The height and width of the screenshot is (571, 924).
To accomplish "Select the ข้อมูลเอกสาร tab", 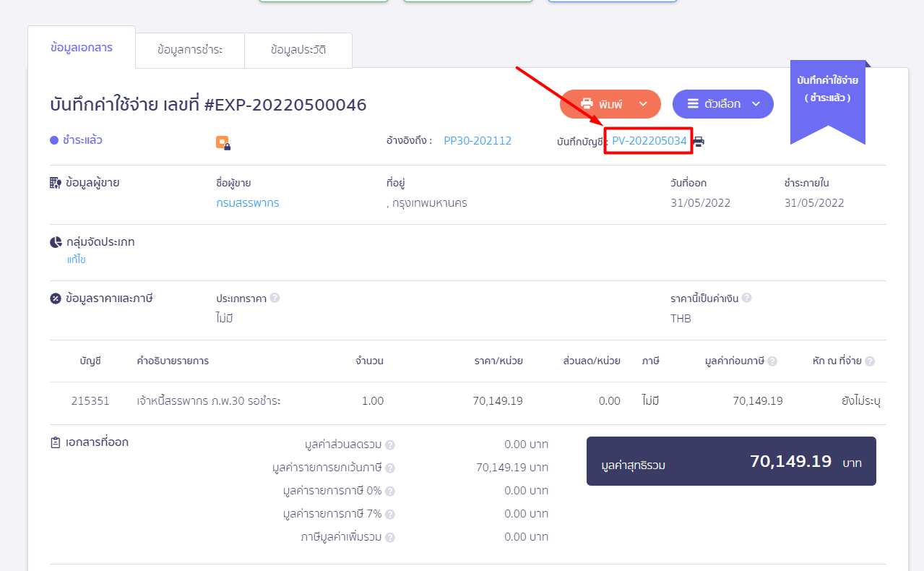I will [82, 48].
